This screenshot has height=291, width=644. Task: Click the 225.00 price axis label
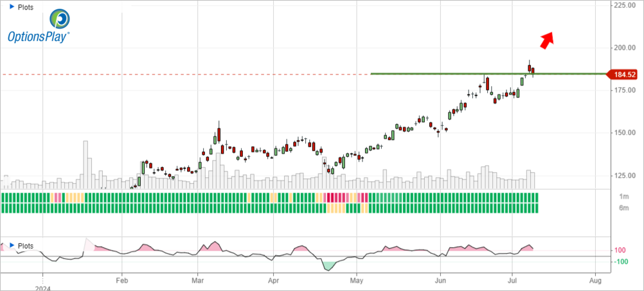point(624,5)
